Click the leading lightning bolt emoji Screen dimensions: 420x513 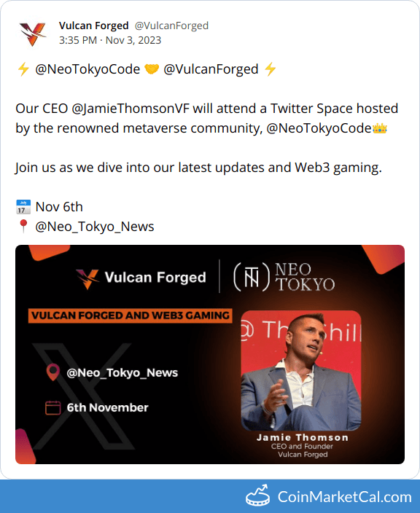[23, 69]
